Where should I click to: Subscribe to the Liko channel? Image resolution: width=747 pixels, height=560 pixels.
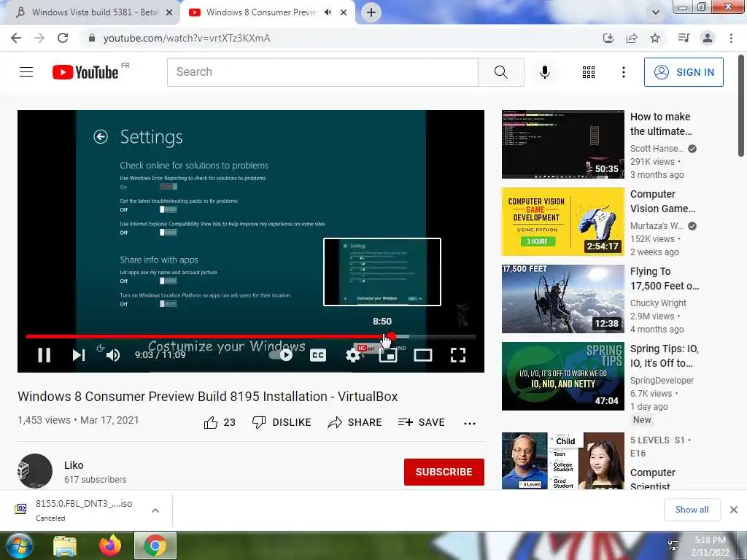pos(444,472)
